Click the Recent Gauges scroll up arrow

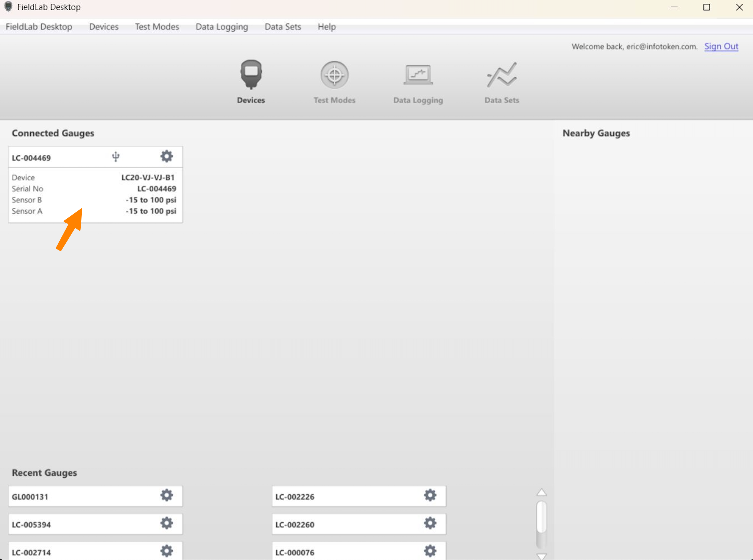[x=541, y=492]
